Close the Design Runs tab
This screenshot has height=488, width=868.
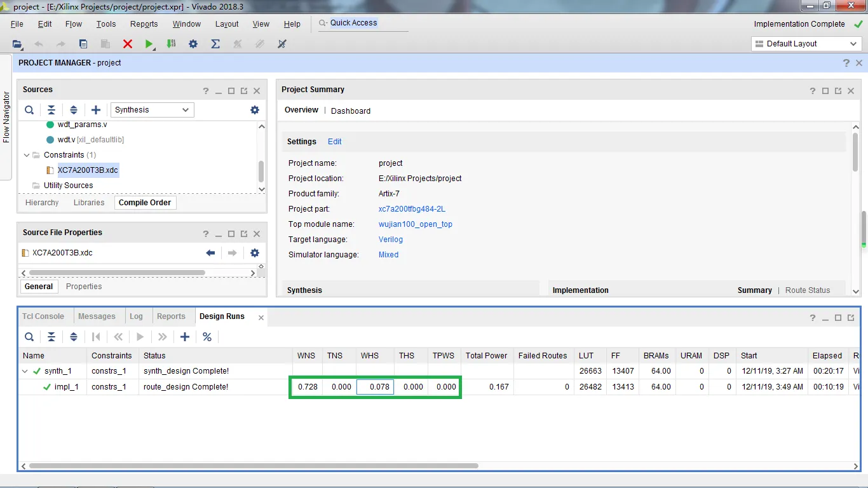(261, 318)
